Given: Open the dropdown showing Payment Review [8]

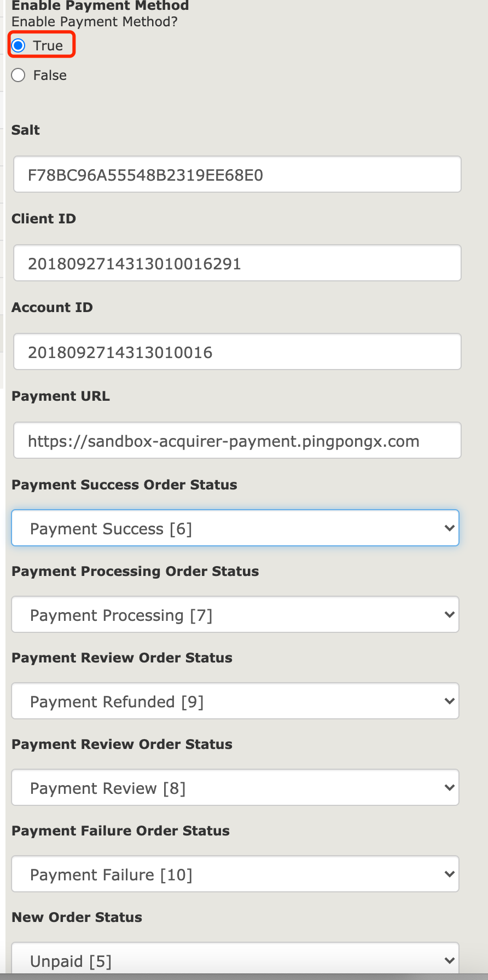Looking at the screenshot, I should pyautogui.click(x=235, y=787).
